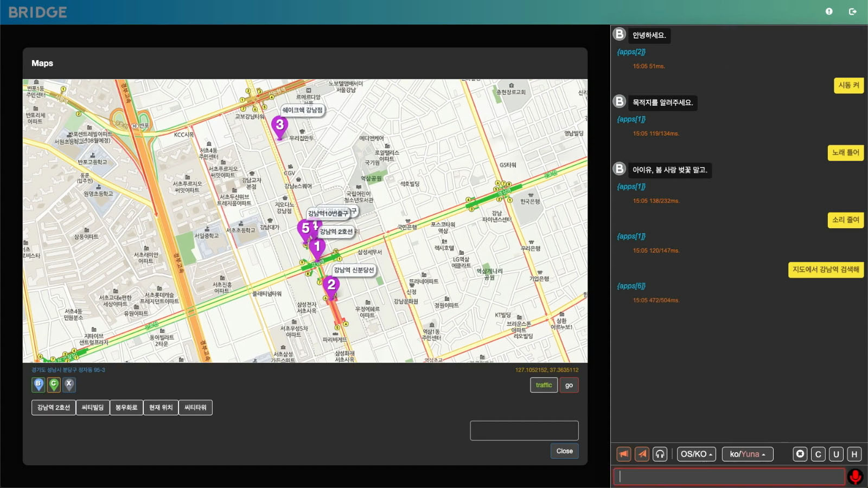Select the green C pin marker icon
The height and width of the screenshot is (488, 868).
click(x=53, y=385)
